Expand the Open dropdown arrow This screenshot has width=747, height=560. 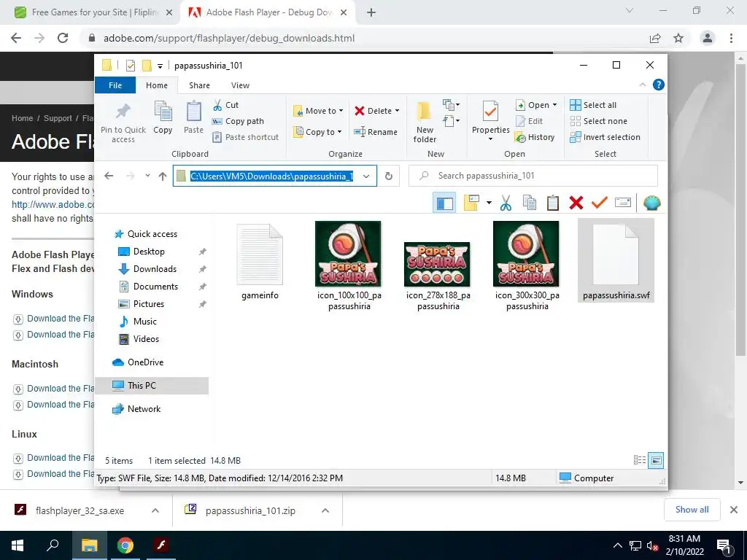pyautogui.click(x=554, y=105)
